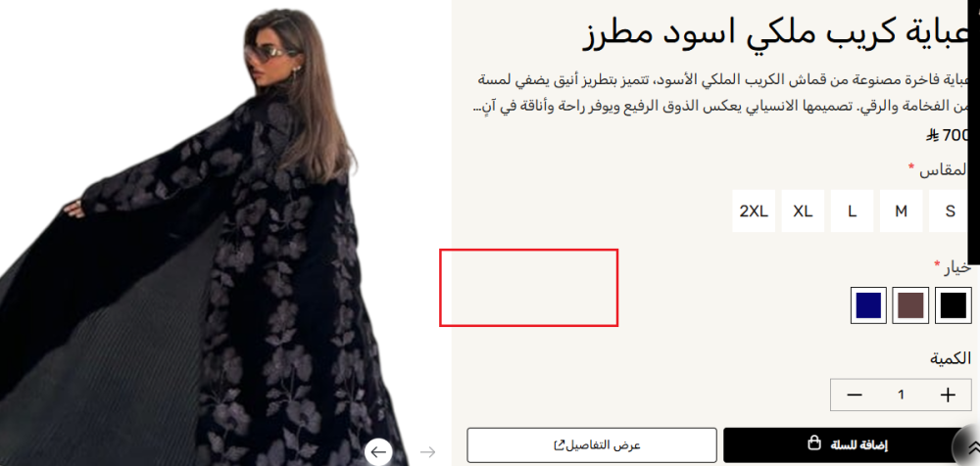Select size S
This screenshot has width=980, height=466.
click(950, 211)
